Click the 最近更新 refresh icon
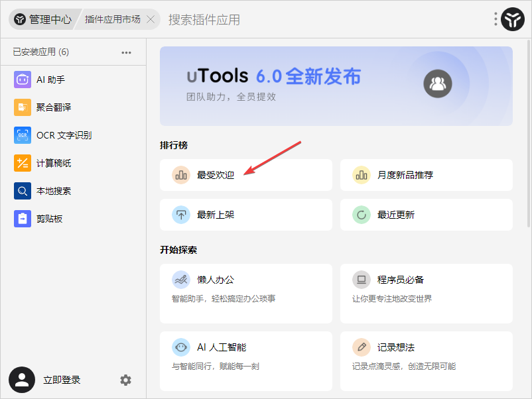This screenshot has width=532, height=399. coord(362,215)
